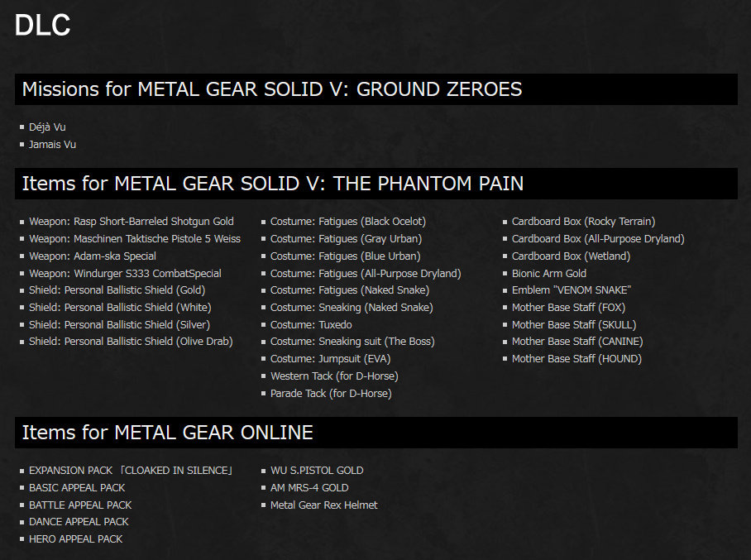
Task: Click the Costume: Tuxedo item
Action: 310,325
